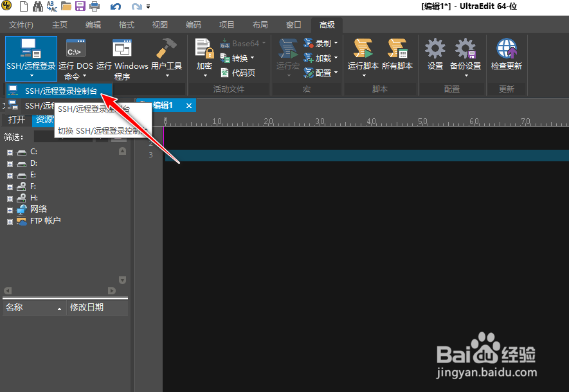Open find with the binoculars icon
This screenshot has height=392, width=569.
(x=38, y=6)
